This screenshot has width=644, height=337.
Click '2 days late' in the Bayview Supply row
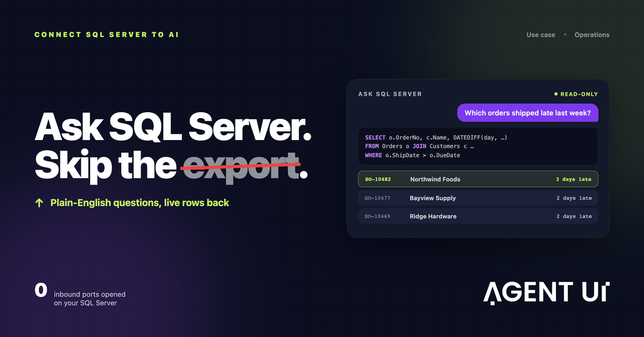click(x=574, y=198)
